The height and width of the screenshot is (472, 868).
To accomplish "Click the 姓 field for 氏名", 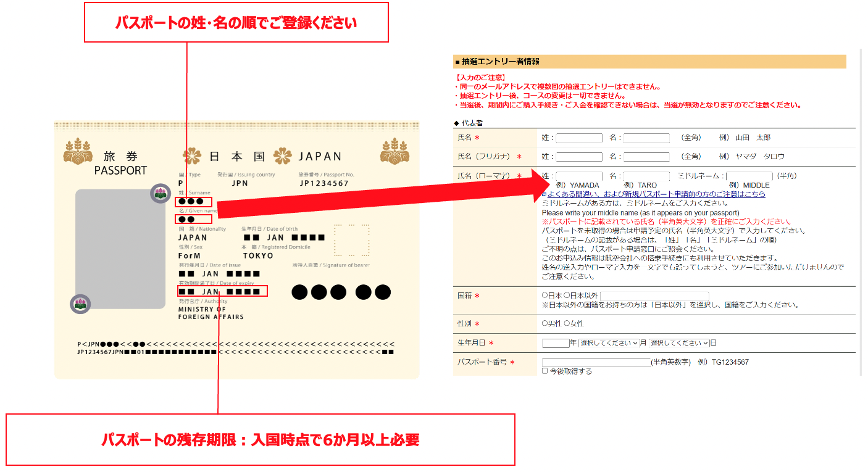I will [578, 138].
